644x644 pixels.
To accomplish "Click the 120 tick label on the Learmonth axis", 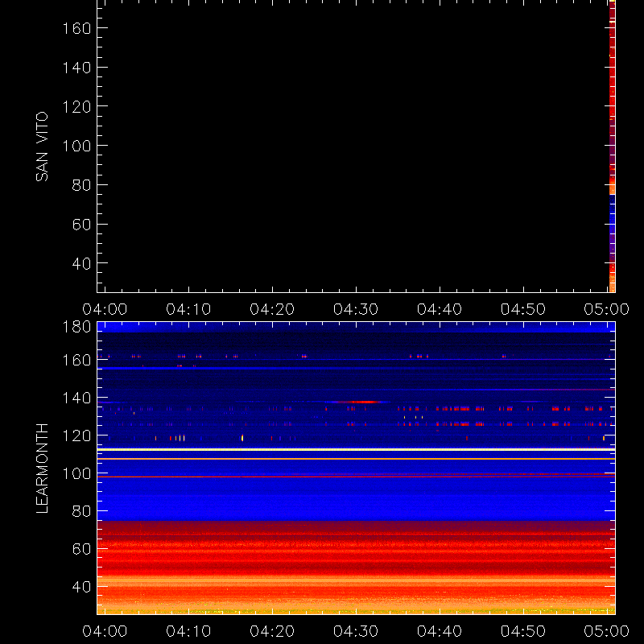I will 76,436.
